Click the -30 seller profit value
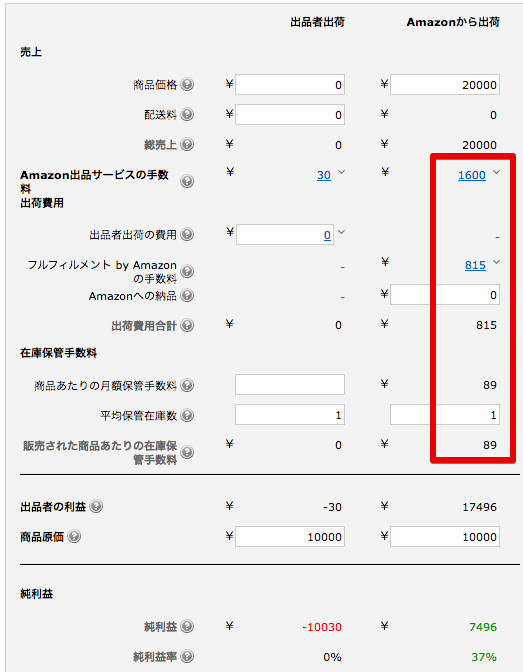This screenshot has width=523, height=672. pyautogui.click(x=333, y=507)
